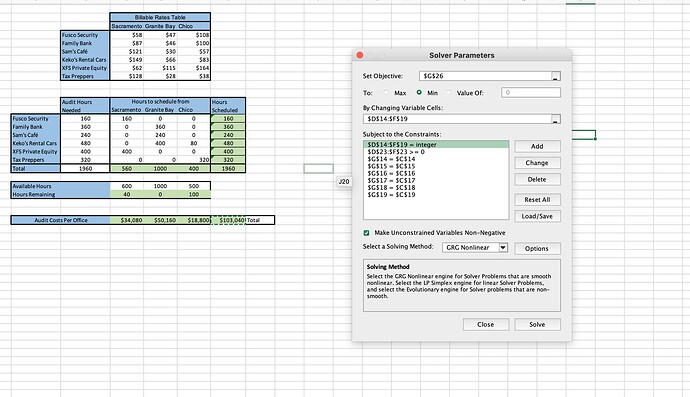The height and width of the screenshot is (397, 690).
Task: Click Family Bank row label in rates table
Action: (x=85, y=43)
